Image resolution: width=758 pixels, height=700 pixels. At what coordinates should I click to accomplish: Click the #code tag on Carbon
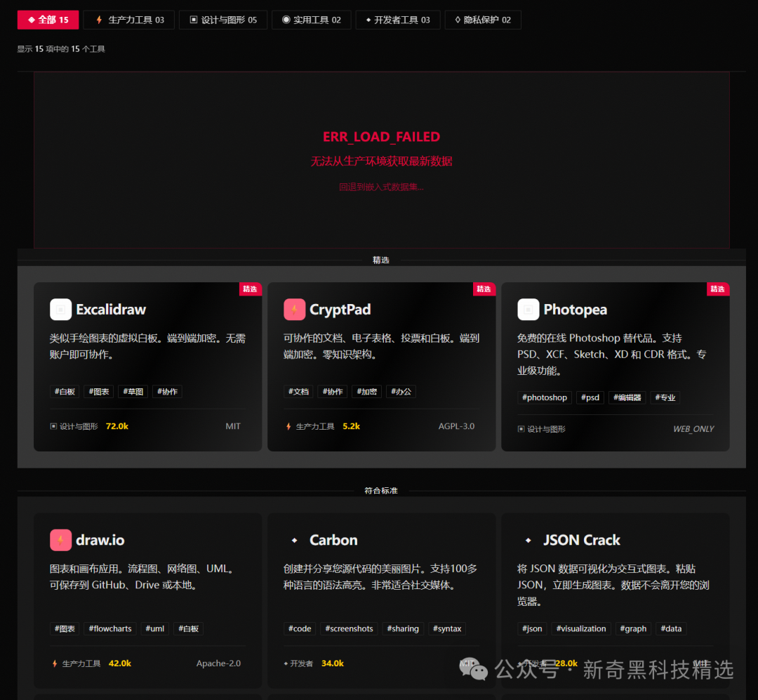(x=300, y=628)
